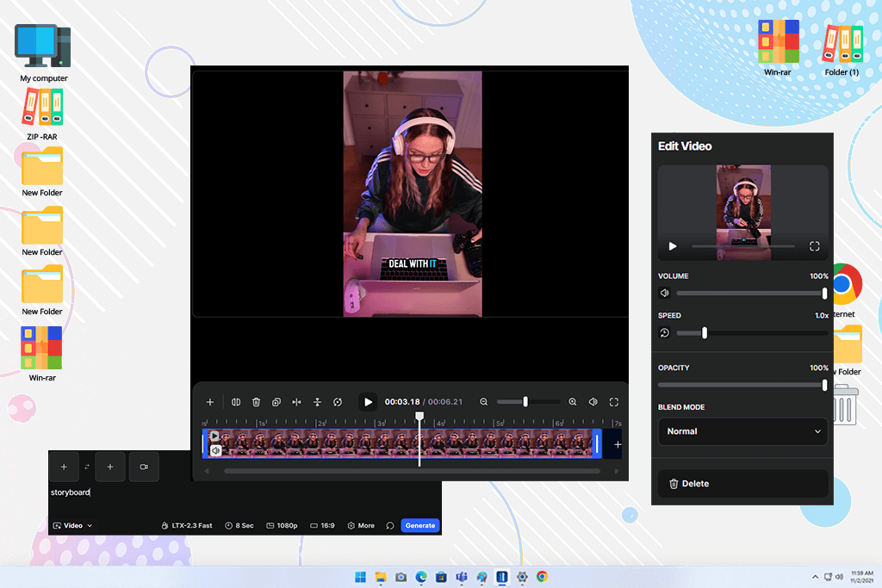The image size is (882, 588).
Task: Open the Video mode dropdown
Action: pyautogui.click(x=72, y=526)
